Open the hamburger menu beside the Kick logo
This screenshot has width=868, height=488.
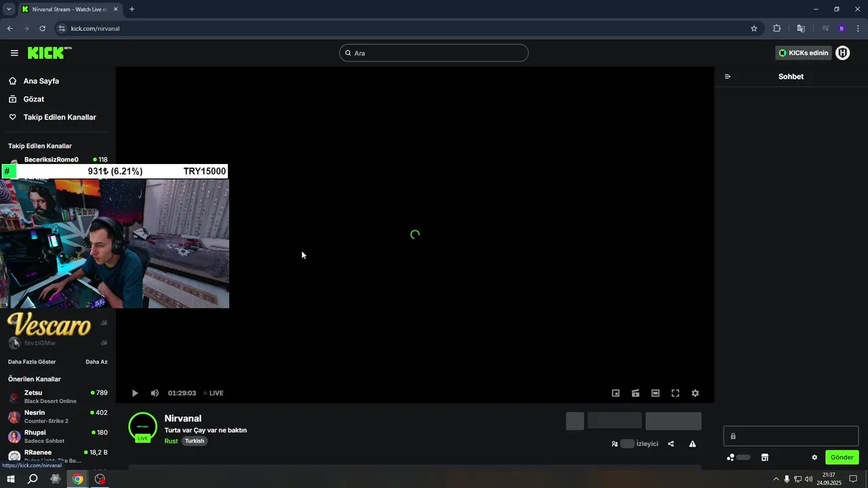[14, 53]
